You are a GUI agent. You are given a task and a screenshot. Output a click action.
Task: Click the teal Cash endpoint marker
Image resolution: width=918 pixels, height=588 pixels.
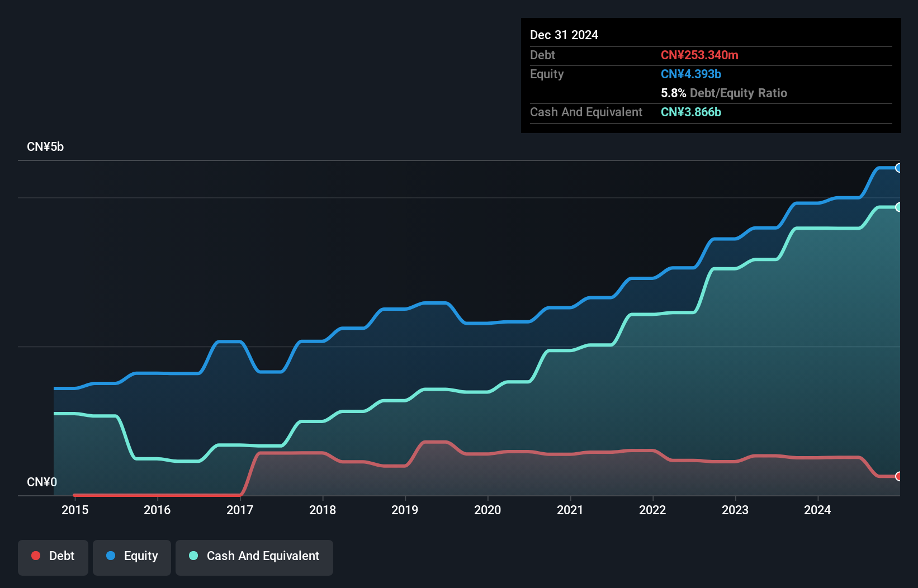coord(899,207)
